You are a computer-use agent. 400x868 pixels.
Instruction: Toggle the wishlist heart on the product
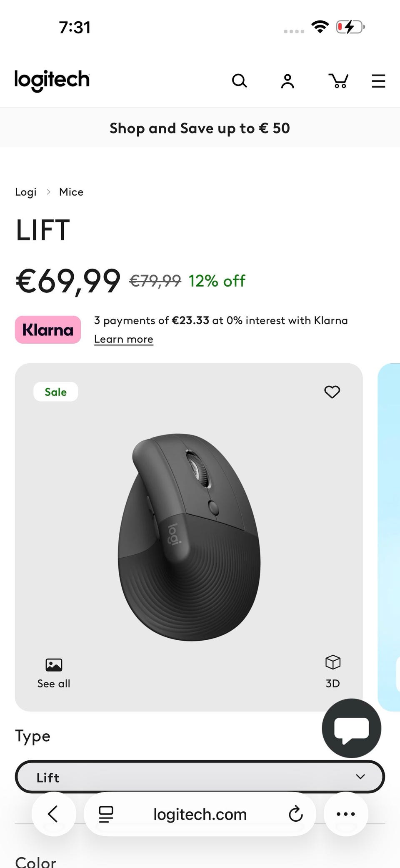(x=332, y=392)
